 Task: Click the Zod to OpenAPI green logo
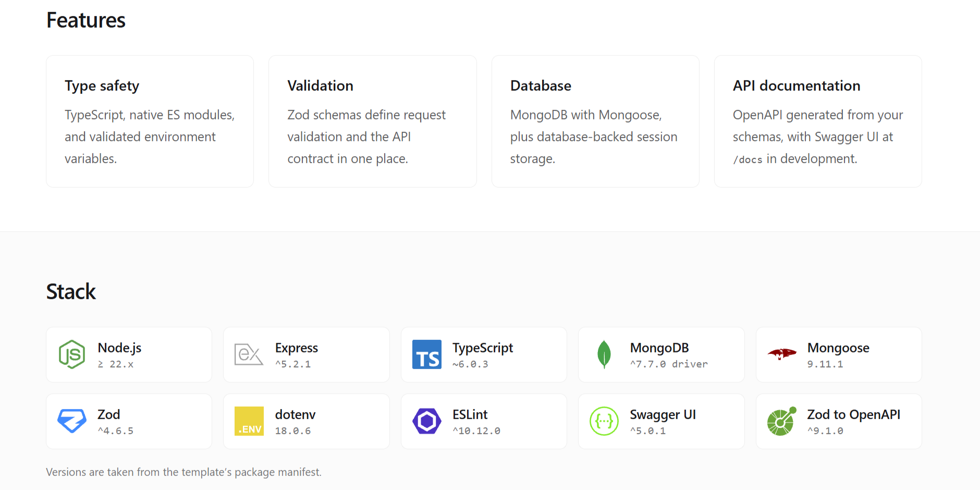[x=781, y=421]
